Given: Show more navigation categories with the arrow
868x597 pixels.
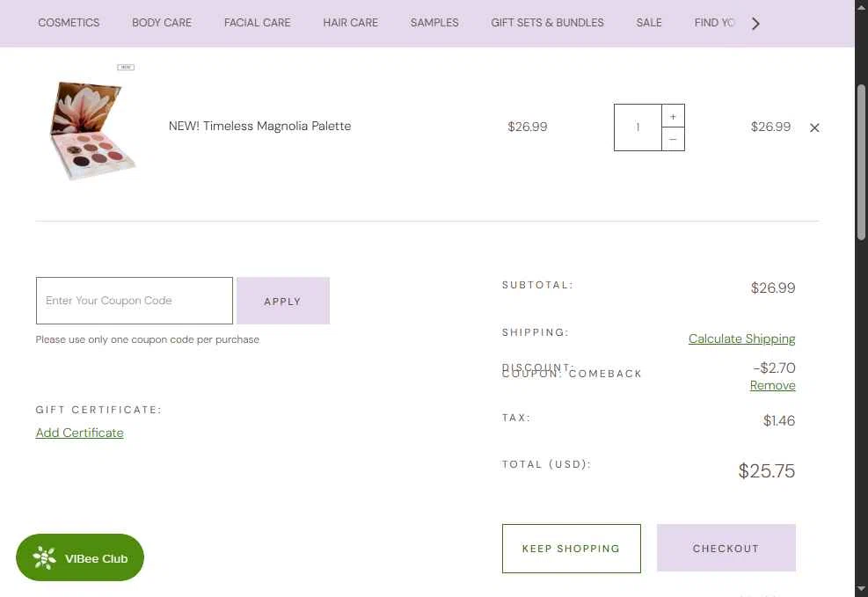Looking at the screenshot, I should click(x=755, y=23).
